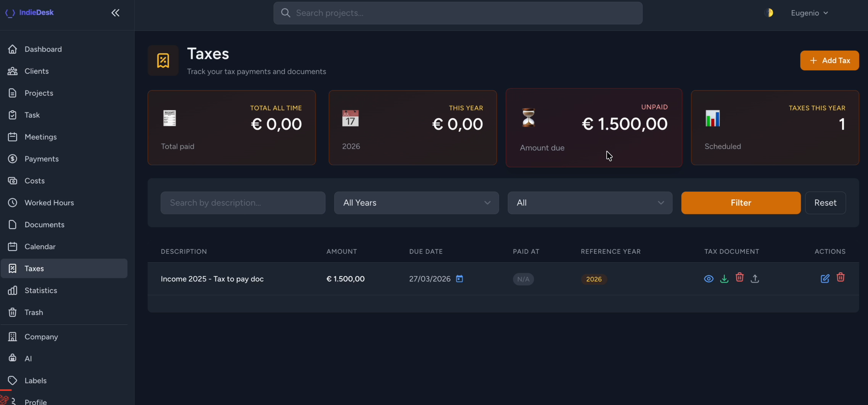Image resolution: width=868 pixels, height=405 pixels.
Task: Click the search by description field
Action: click(x=242, y=202)
